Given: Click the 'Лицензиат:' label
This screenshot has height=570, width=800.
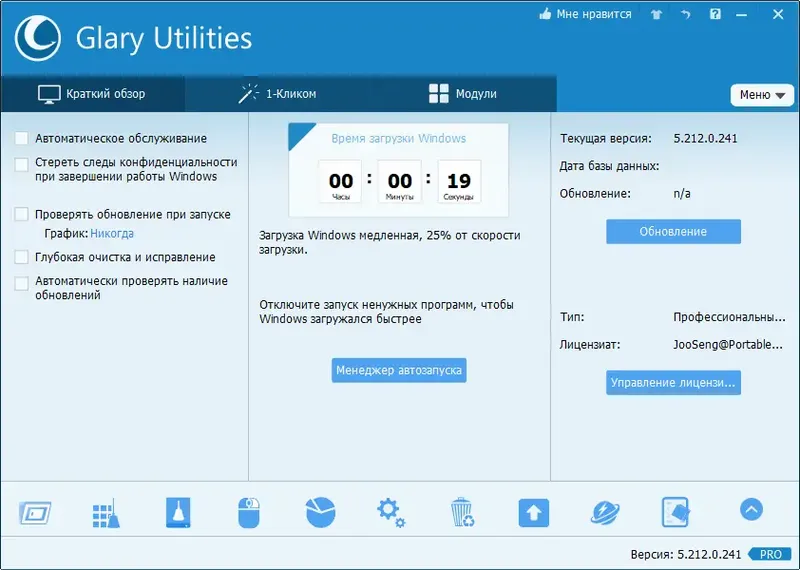Looking at the screenshot, I should tap(590, 345).
